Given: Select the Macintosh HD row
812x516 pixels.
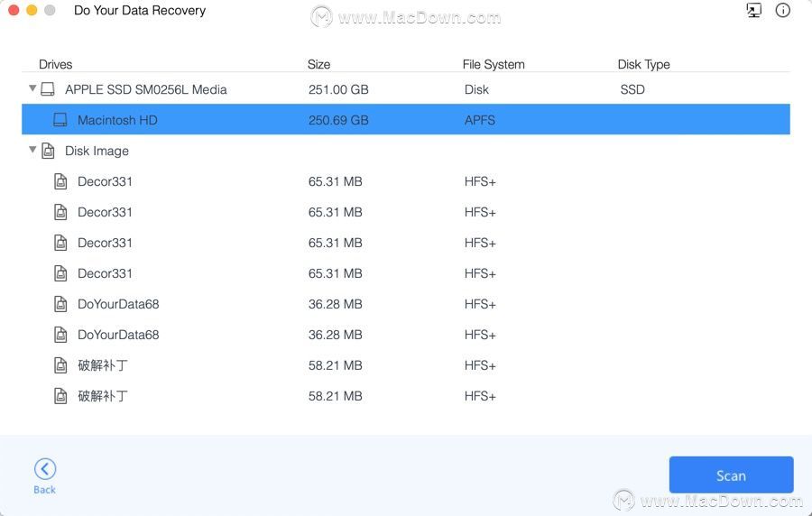Looking at the screenshot, I should pos(405,120).
